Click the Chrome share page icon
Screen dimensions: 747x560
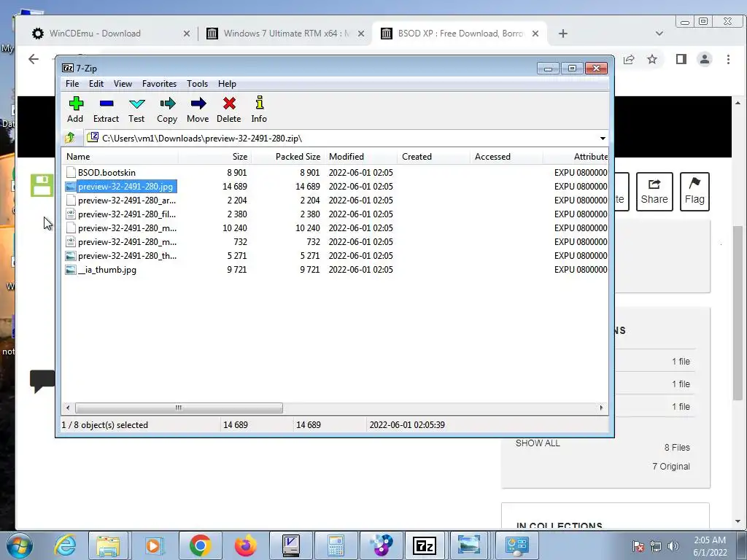[x=629, y=60]
